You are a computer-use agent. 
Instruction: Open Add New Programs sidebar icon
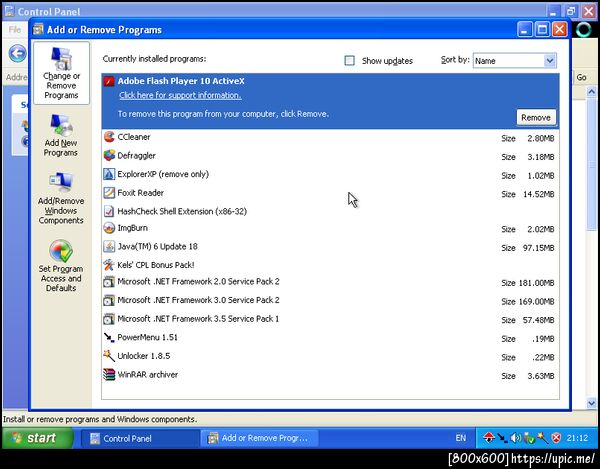tap(60, 135)
